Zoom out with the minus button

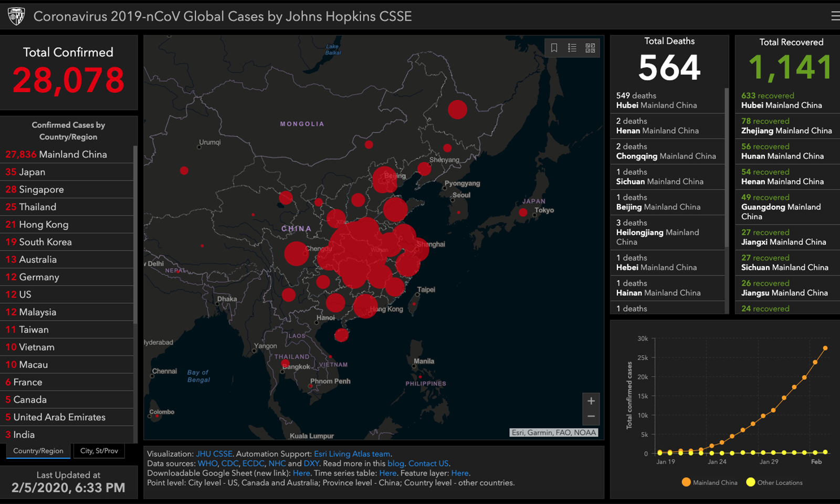pyautogui.click(x=591, y=417)
